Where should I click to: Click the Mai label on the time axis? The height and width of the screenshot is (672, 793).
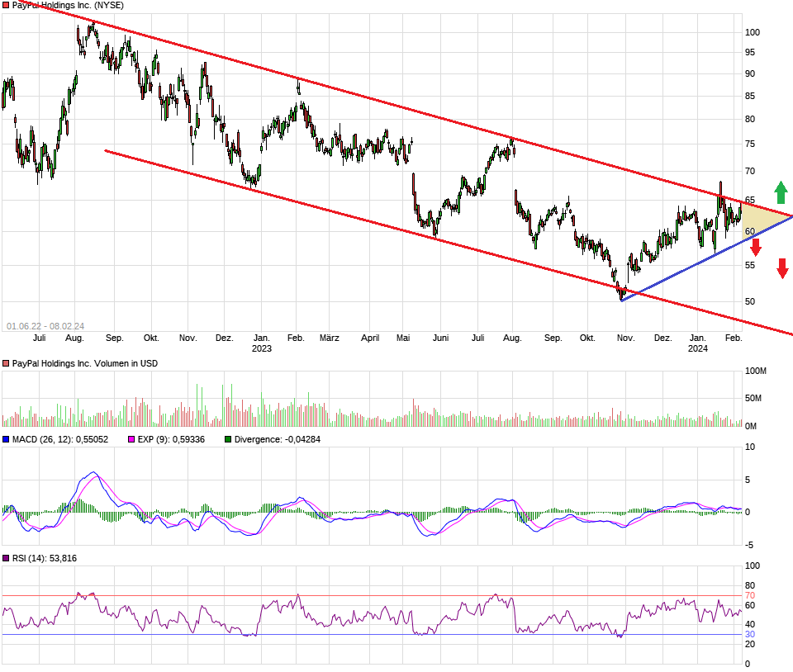(403, 338)
